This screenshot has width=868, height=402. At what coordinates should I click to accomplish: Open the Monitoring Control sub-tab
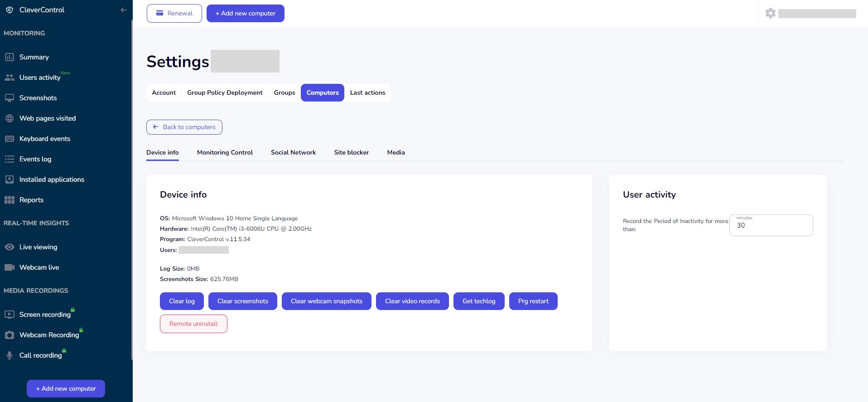click(225, 152)
